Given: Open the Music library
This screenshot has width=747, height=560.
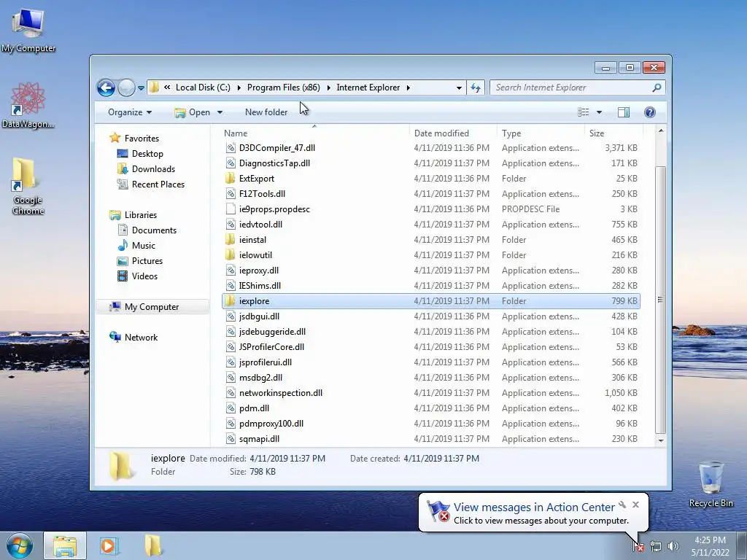Looking at the screenshot, I should [x=144, y=246].
